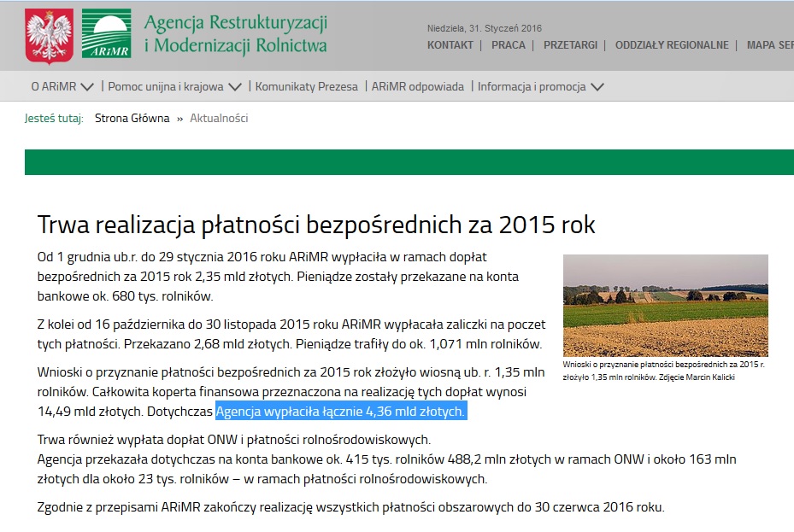Click the photo caption mentioning Marcin Kalicki

(x=664, y=371)
